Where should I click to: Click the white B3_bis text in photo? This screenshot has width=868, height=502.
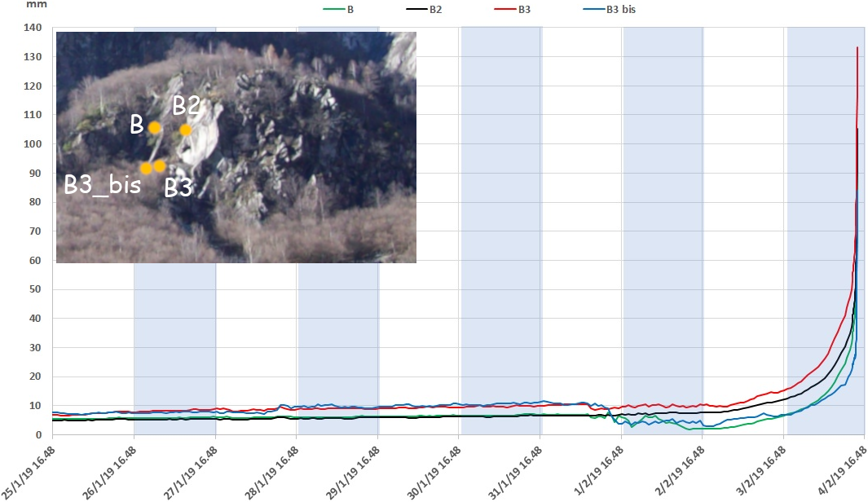coord(103,184)
